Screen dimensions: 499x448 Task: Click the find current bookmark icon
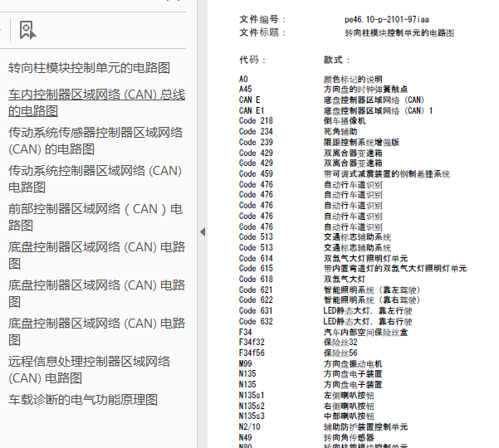[27, 30]
